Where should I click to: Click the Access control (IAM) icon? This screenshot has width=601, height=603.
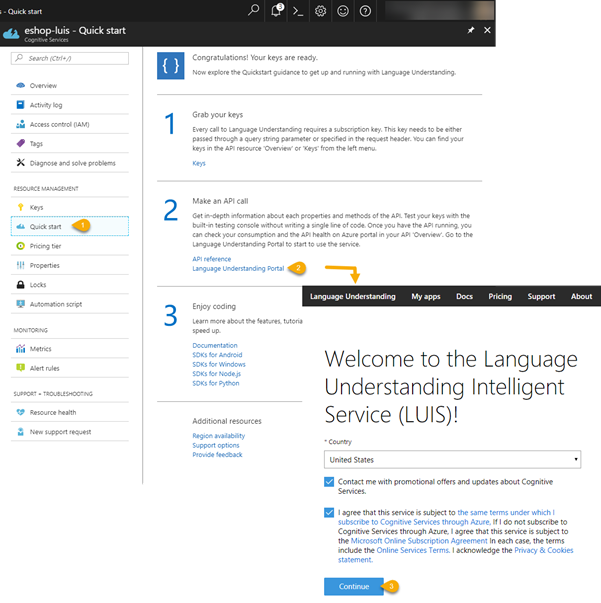(20, 124)
